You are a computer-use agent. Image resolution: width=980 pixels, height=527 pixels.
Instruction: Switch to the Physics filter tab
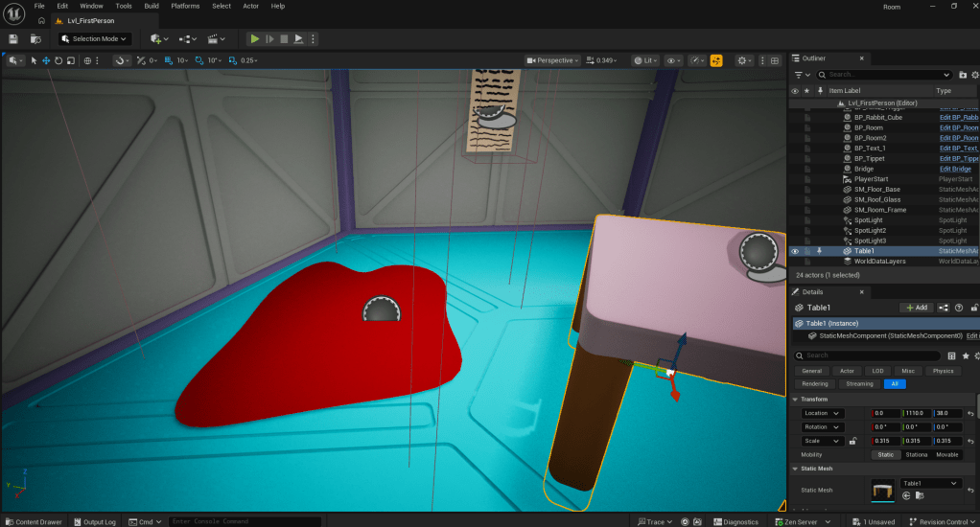pyautogui.click(x=943, y=371)
